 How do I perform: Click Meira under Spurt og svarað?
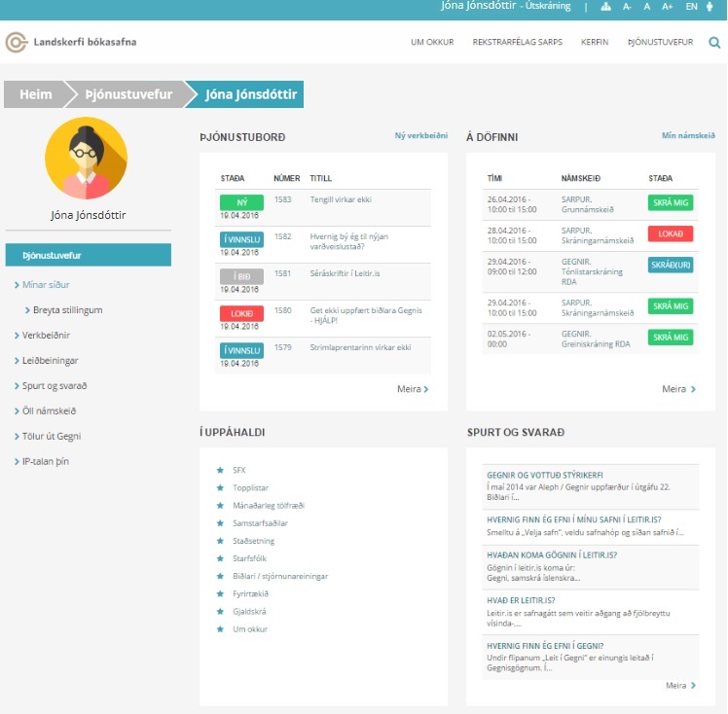pyautogui.click(x=680, y=685)
